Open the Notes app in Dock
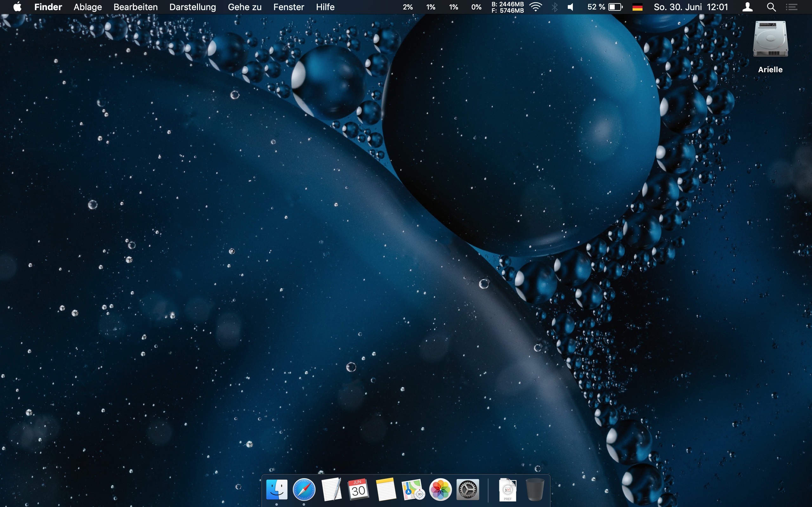Image resolution: width=812 pixels, height=507 pixels. click(386, 490)
